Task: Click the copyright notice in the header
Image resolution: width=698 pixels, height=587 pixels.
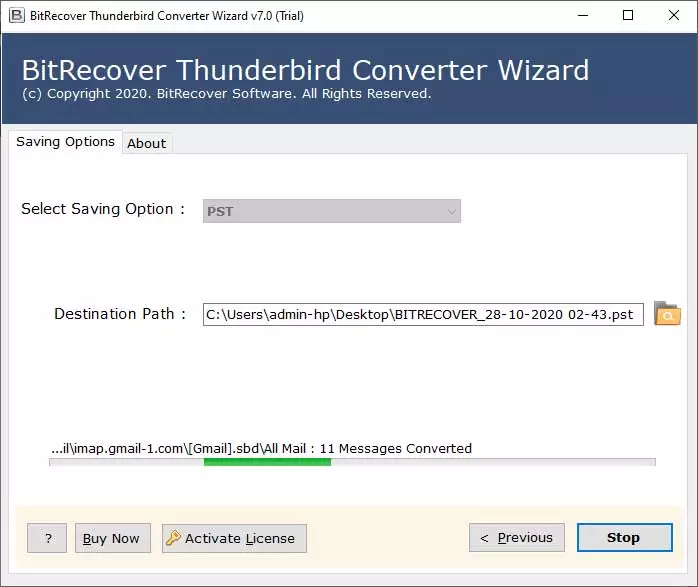Action: [x=226, y=94]
